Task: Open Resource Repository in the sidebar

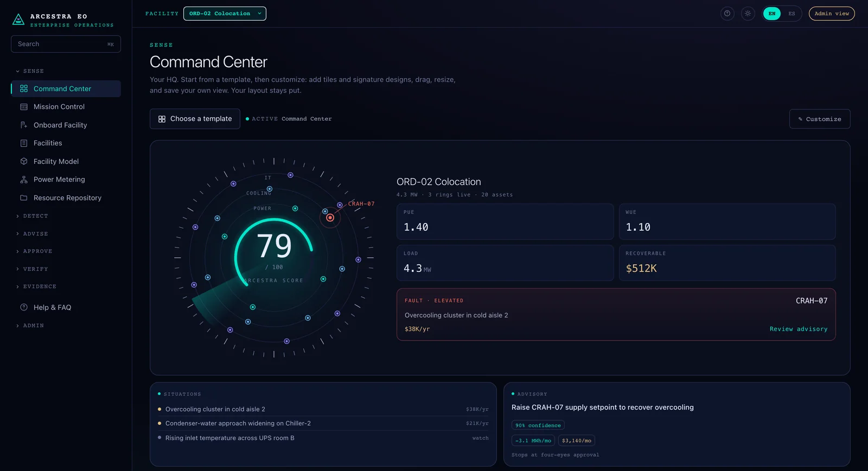Action: coord(66,198)
